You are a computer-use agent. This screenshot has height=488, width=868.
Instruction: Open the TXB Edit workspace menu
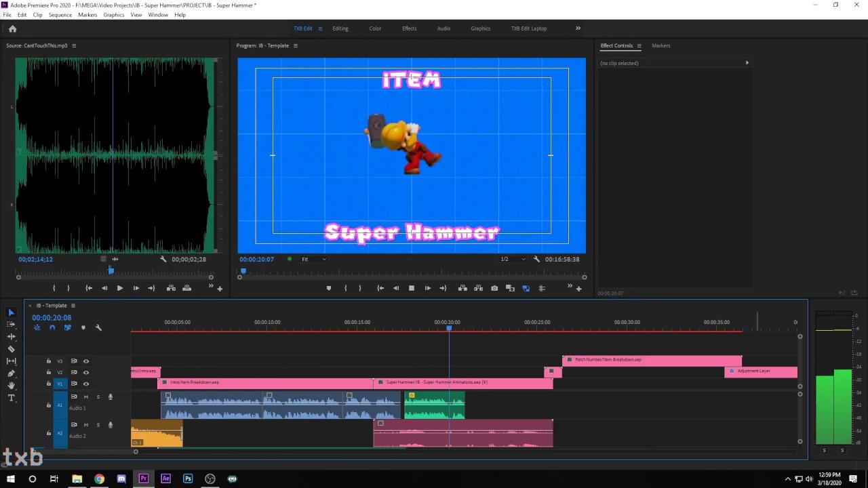(x=320, y=28)
